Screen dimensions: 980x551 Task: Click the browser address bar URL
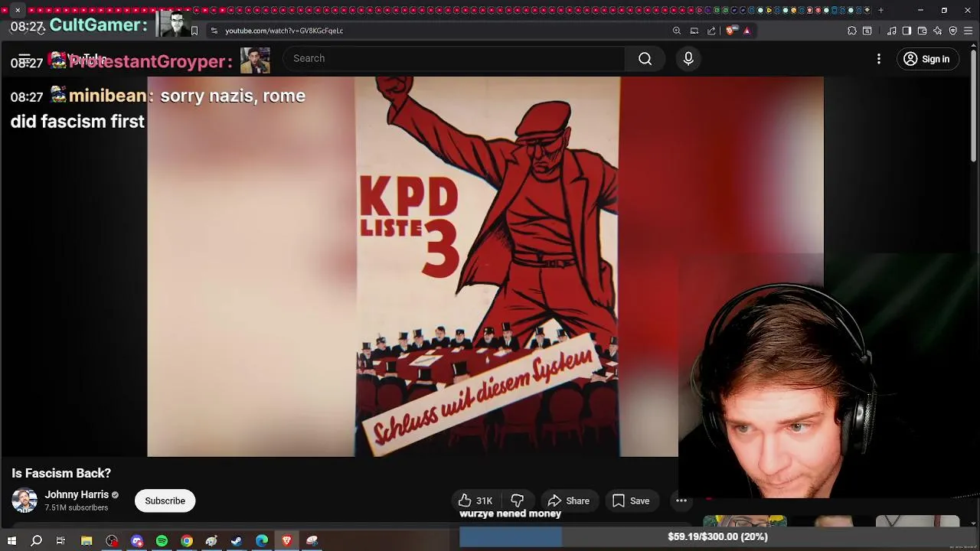click(x=284, y=31)
